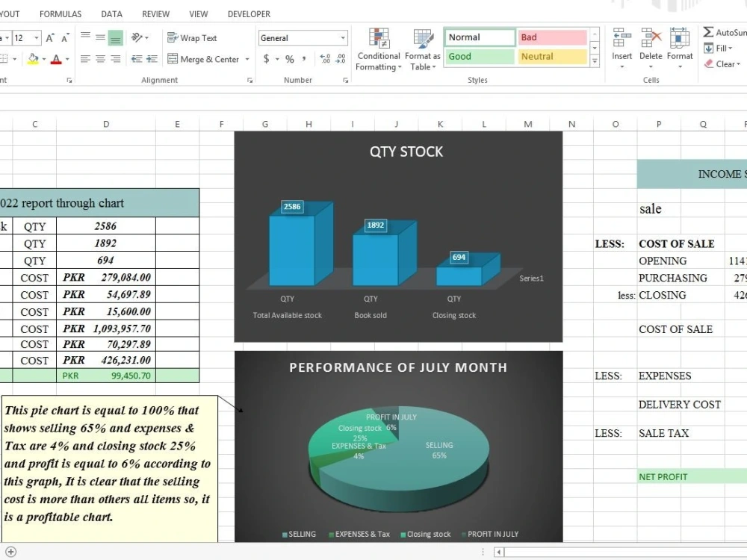Open the Format cells menu
Image resolution: width=747 pixels, height=560 pixels.
pos(680,49)
